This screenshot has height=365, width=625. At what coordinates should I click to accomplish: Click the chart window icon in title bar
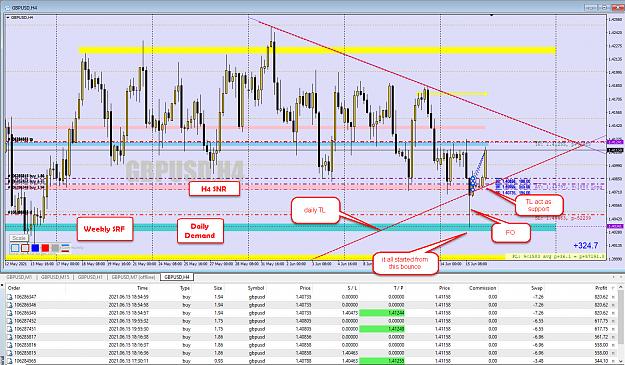[x=8, y=8]
